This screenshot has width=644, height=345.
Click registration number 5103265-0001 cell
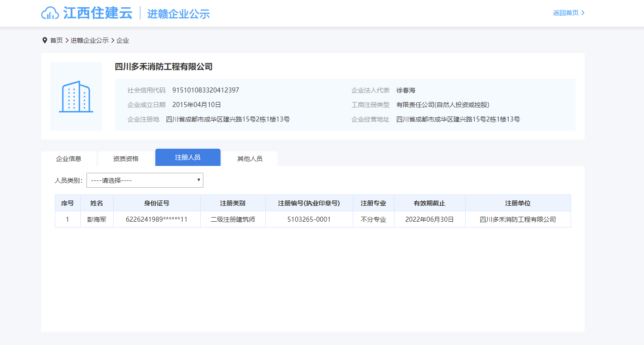coord(309,219)
